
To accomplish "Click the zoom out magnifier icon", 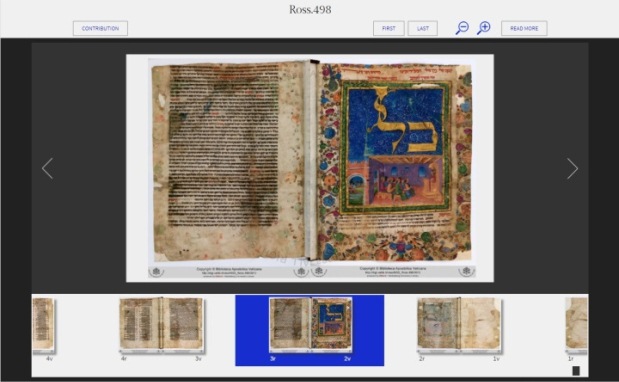I will 462,28.
